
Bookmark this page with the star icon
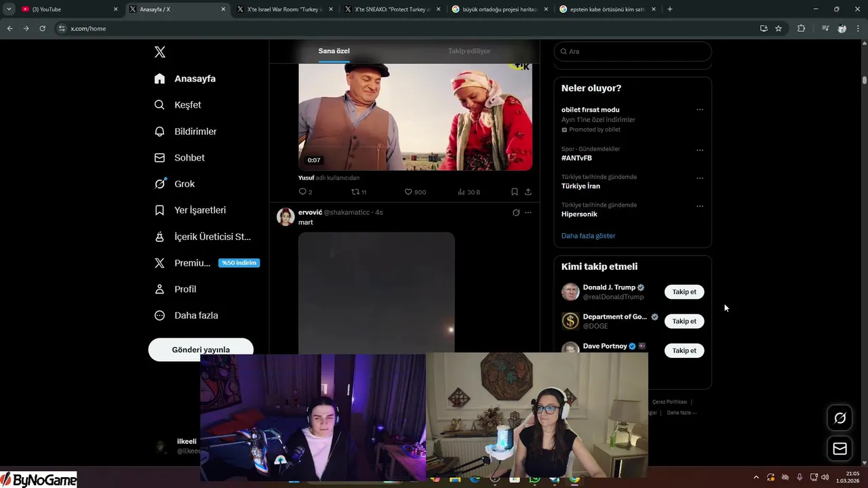[778, 28]
